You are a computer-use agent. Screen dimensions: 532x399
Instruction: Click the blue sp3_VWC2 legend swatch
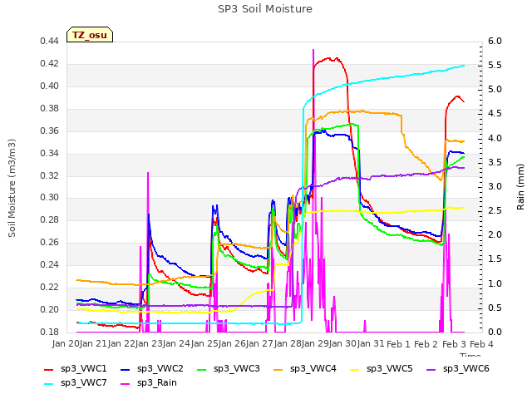pyautogui.click(x=126, y=369)
